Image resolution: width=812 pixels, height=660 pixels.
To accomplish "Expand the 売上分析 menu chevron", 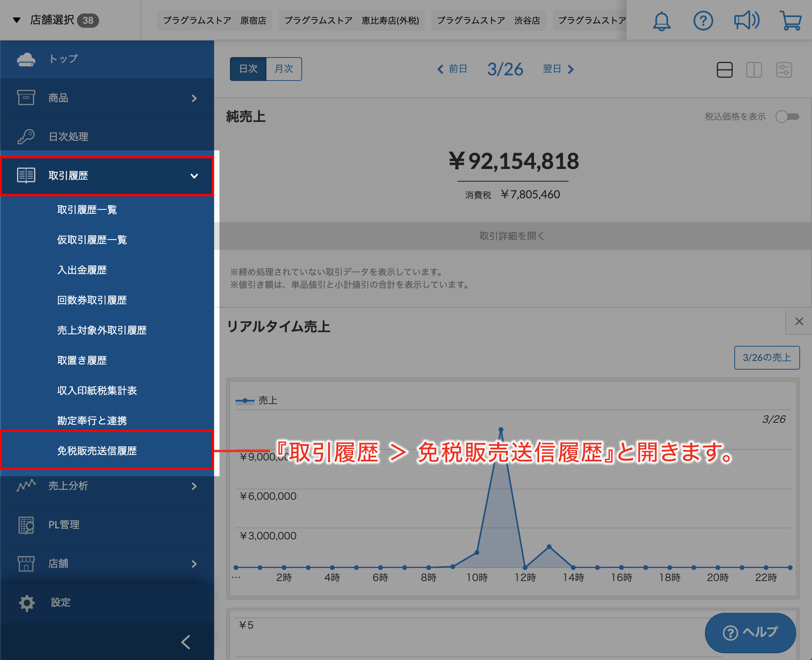I will [194, 486].
